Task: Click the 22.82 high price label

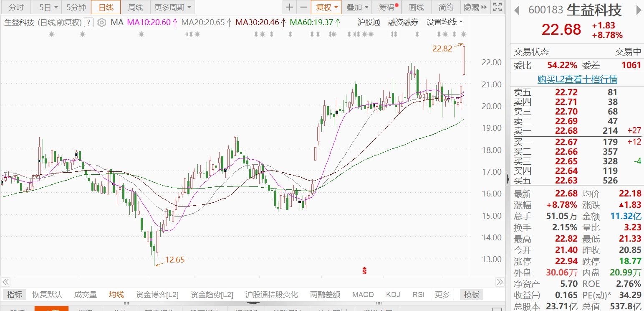Action: (x=442, y=48)
